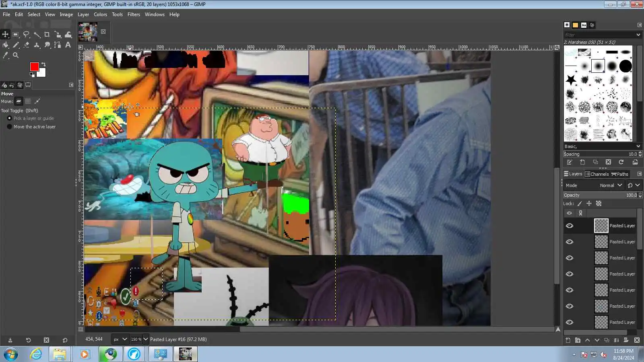Image resolution: width=644 pixels, height=362 pixels.
Task: Select the Unified Transform tool
Action: 58,35
